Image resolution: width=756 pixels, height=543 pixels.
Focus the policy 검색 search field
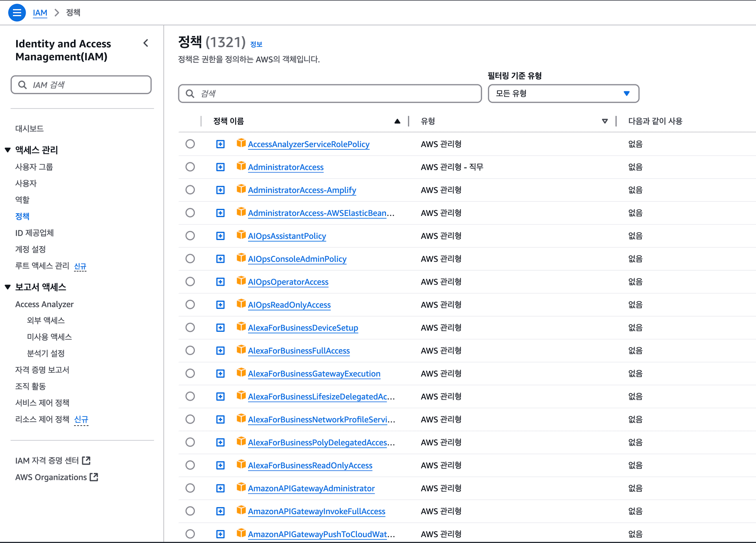click(x=330, y=93)
